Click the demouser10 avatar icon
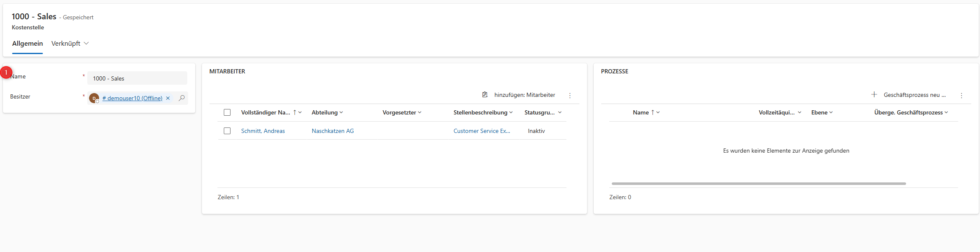This screenshot has height=252, width=980. pos(94,98)
